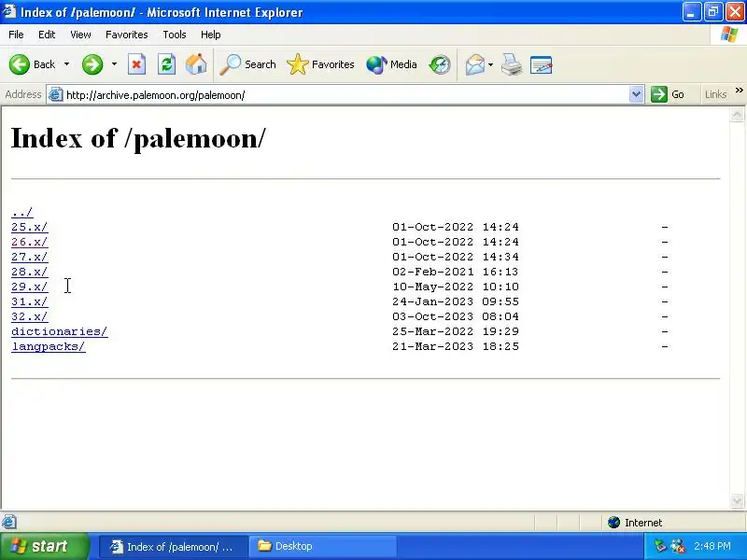The width and height of the screenshot is (747, 560).
Task: Click the page icon in address bar
Action: (56, 95)
